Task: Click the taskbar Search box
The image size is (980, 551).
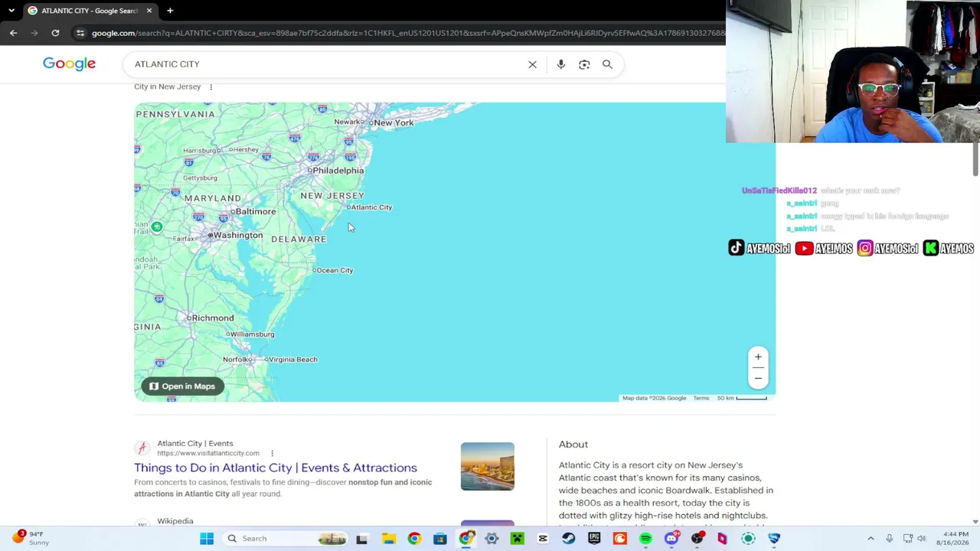Action: coord(287,538)
